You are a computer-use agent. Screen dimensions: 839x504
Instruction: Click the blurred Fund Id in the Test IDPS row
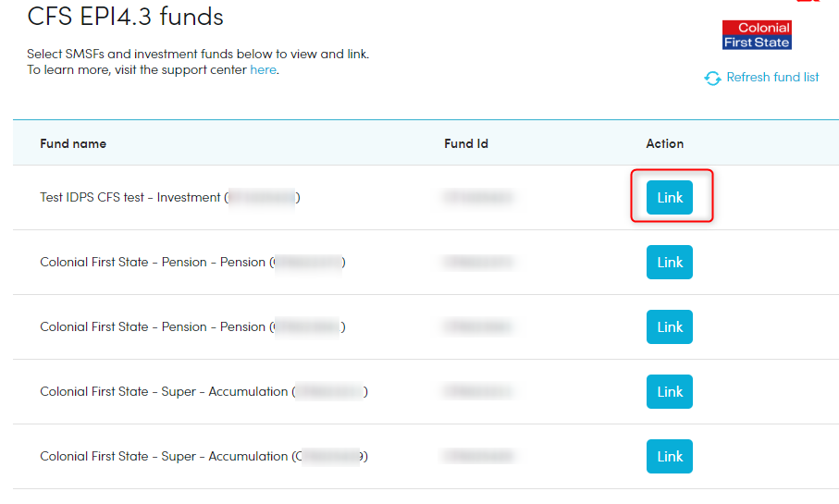tap(478, 197)
